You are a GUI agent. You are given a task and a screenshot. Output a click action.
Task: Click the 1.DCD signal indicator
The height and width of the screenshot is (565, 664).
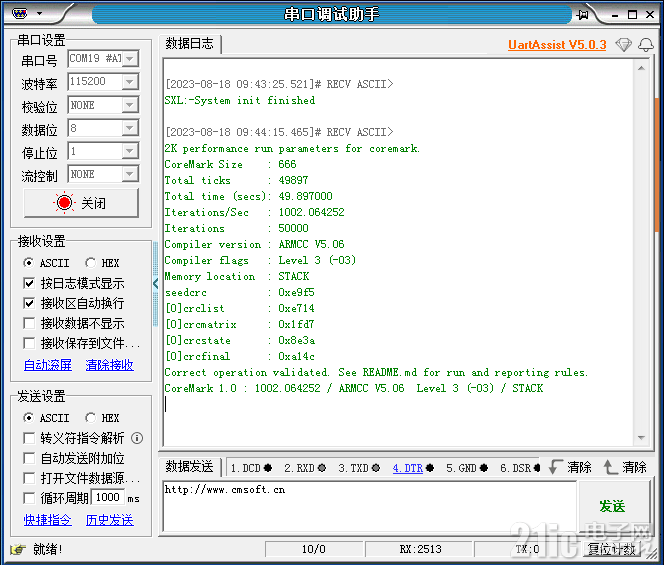click(x=251, y=468)
